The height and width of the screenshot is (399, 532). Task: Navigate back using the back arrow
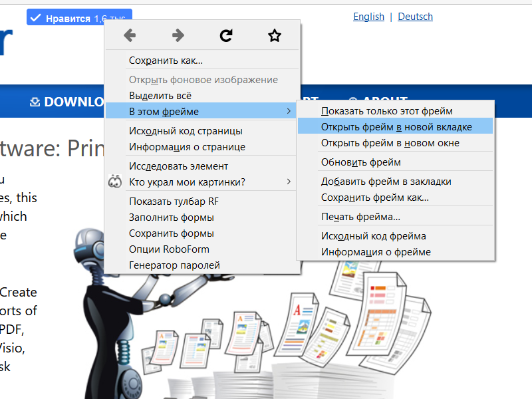(x=130, y=35)
